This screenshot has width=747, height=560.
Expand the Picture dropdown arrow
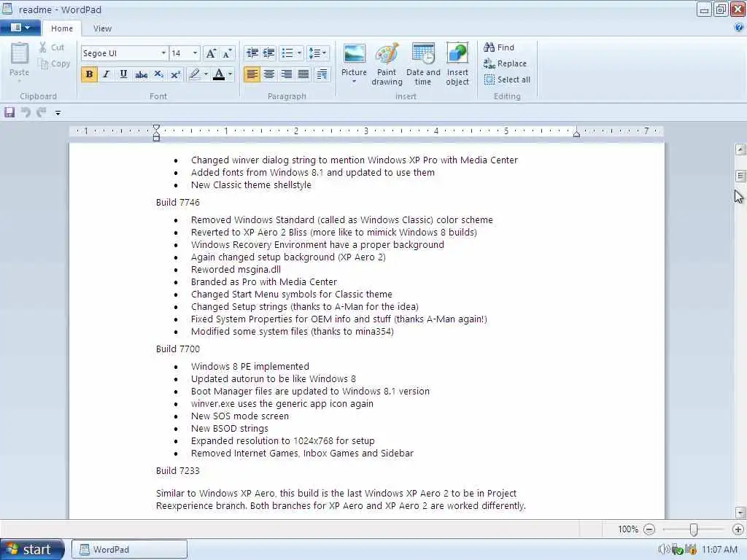point(354,82)
